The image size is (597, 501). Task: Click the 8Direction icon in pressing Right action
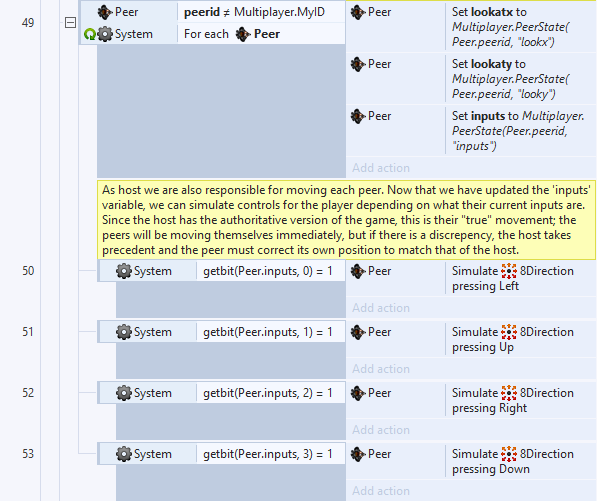click(509, 393)
